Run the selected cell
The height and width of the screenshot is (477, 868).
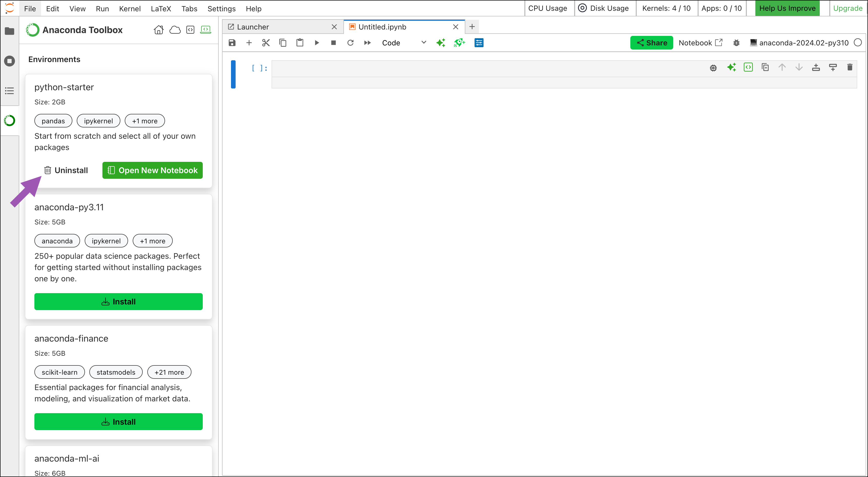point(317,43)
